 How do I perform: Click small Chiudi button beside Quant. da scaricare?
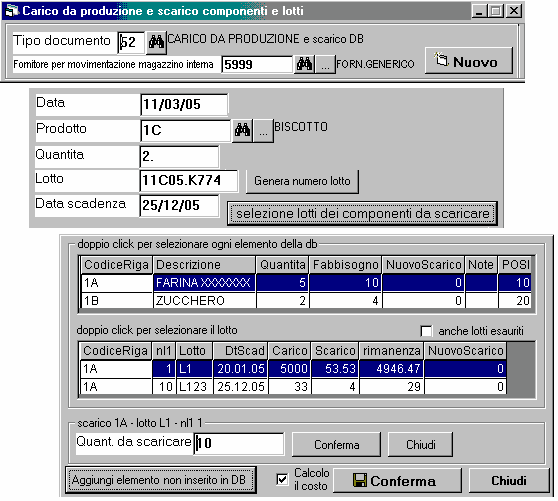[421, 445]
